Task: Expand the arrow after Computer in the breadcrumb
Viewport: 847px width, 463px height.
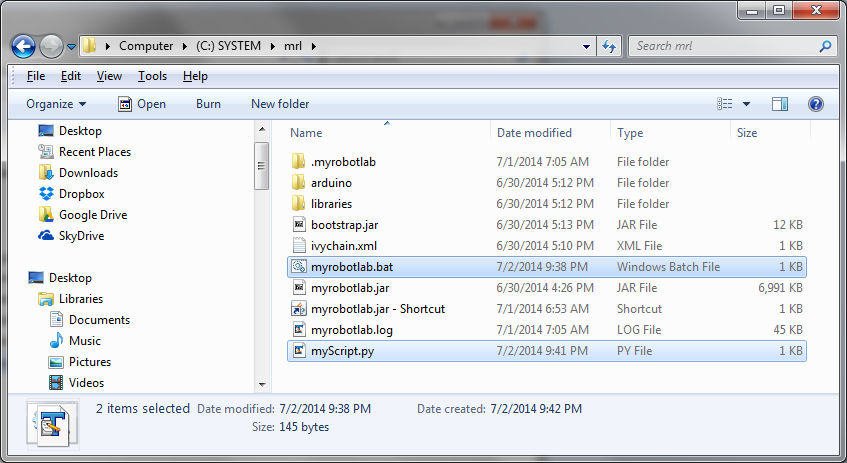Action: (185, 46)
